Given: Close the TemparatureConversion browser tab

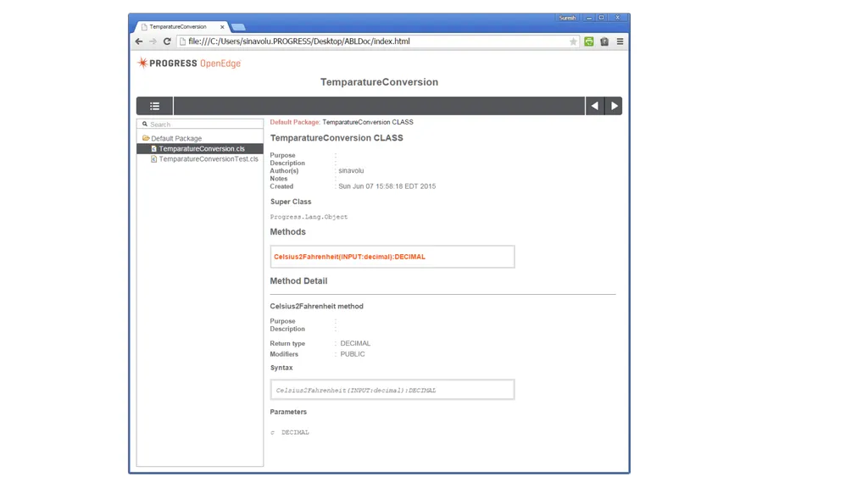Looking at the screenshot, I should 222,26.
